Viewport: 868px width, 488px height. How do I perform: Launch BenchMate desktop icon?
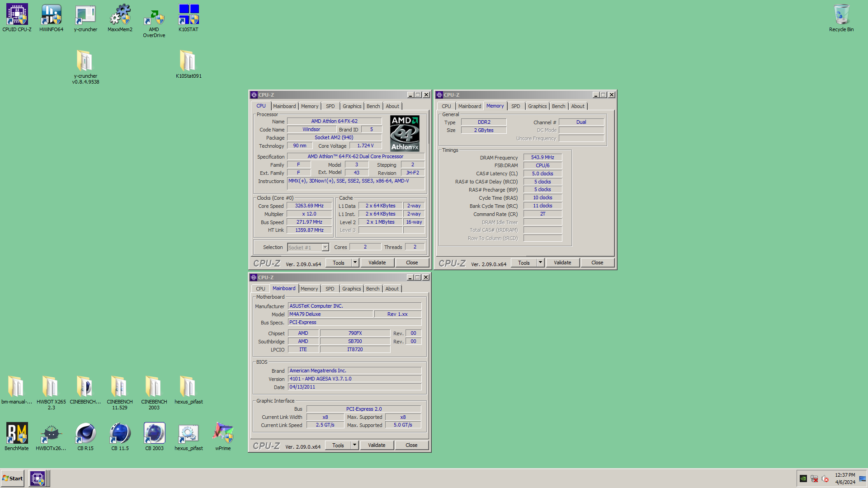(x=17, y=436)
